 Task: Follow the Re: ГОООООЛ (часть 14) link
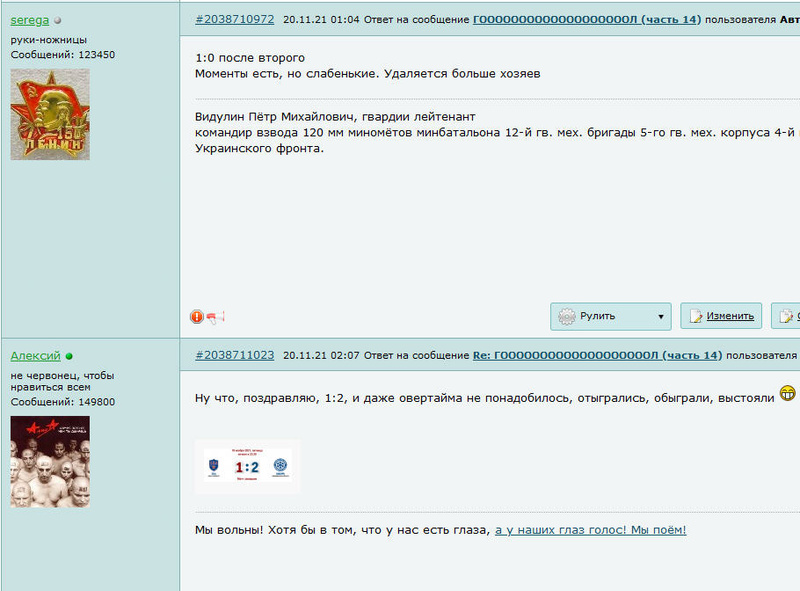[597, 355]
